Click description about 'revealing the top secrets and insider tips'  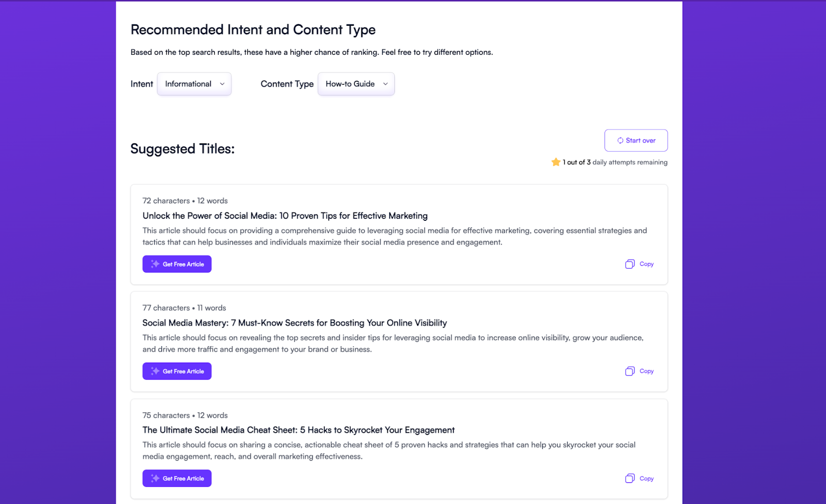(x=393, y=344)
